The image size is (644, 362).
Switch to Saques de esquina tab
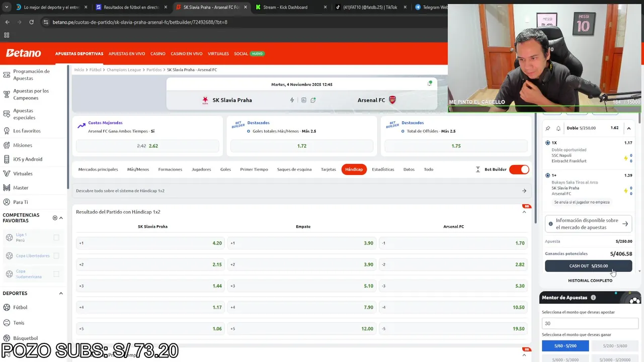294,169
